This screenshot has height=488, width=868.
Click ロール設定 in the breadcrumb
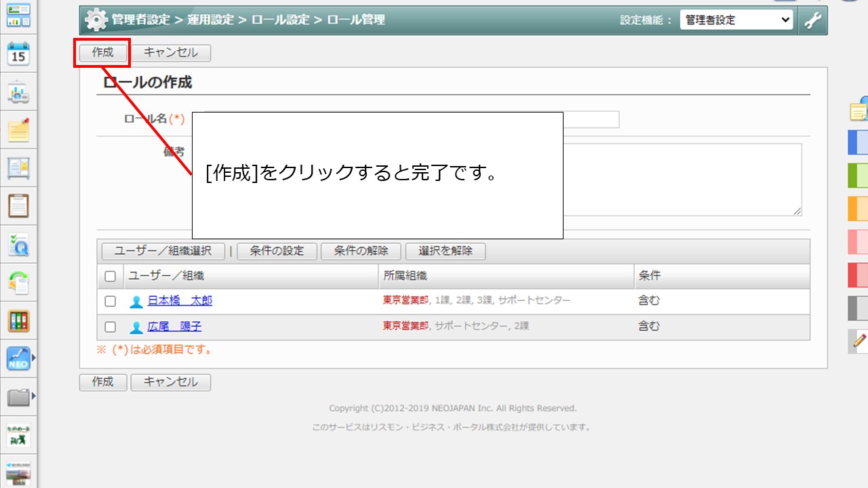tap(280, 20)
